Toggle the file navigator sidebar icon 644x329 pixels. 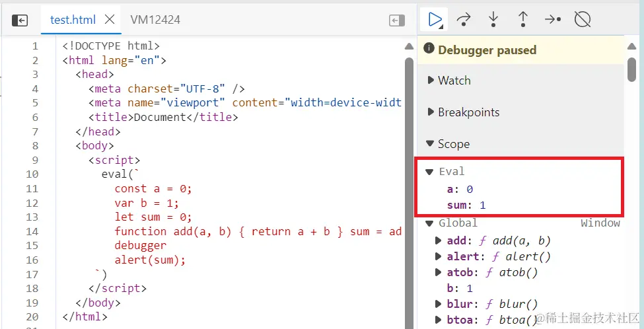(x=20, y=20)
